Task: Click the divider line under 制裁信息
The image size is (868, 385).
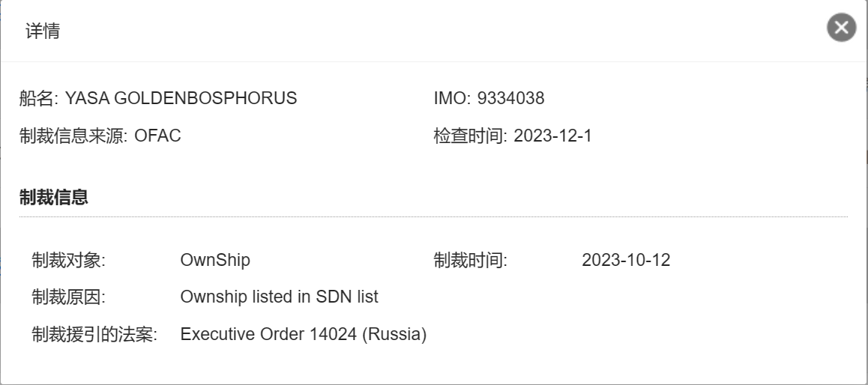Action: point(433,216)
